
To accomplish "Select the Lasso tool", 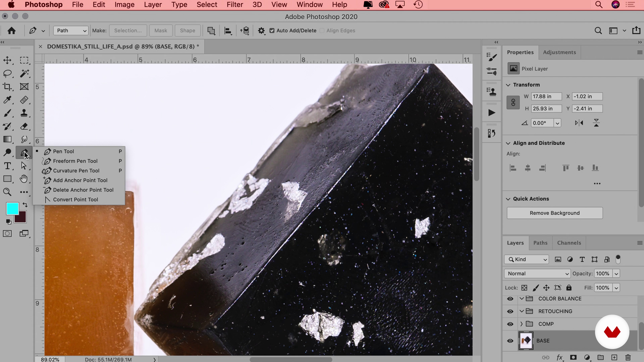I will [x=7, y=73].
